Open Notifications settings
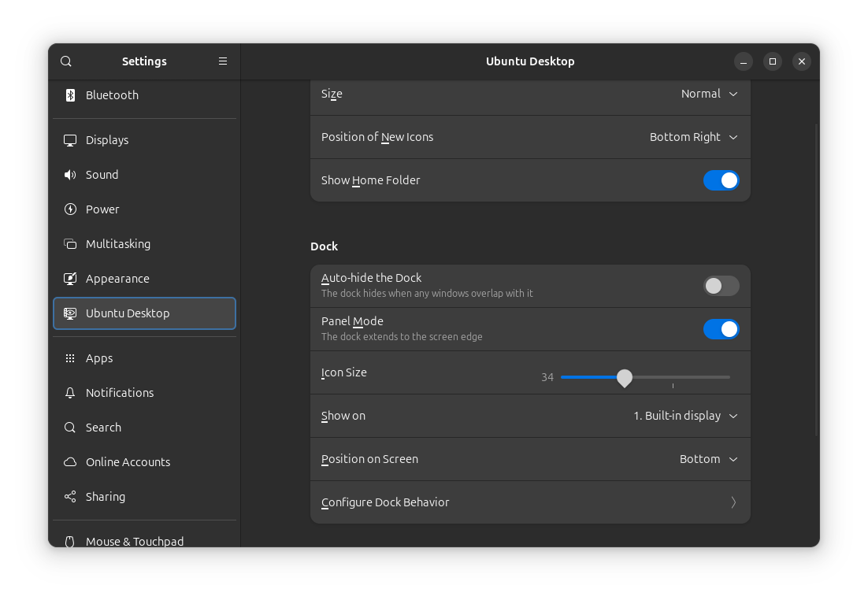The image size is (868, 600). [144, 393]
